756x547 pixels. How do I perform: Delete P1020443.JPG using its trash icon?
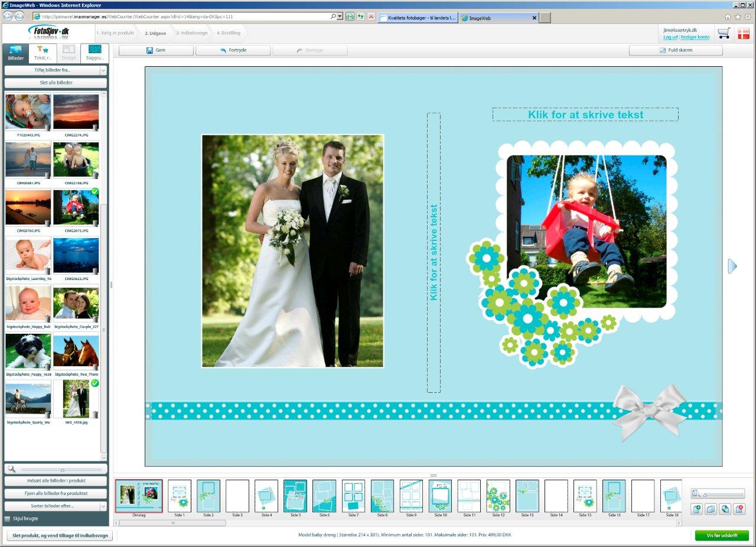[47, 127]
